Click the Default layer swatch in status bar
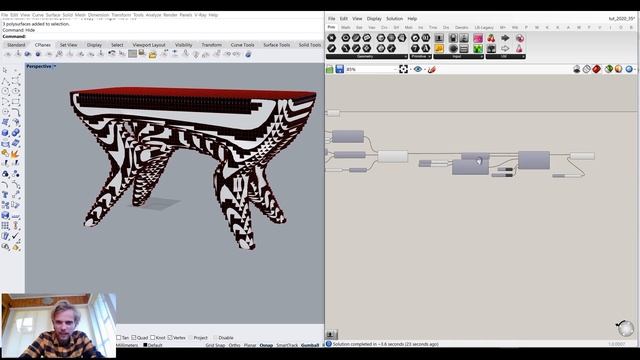This screenshot has width=640, height=360. point(145,345)
